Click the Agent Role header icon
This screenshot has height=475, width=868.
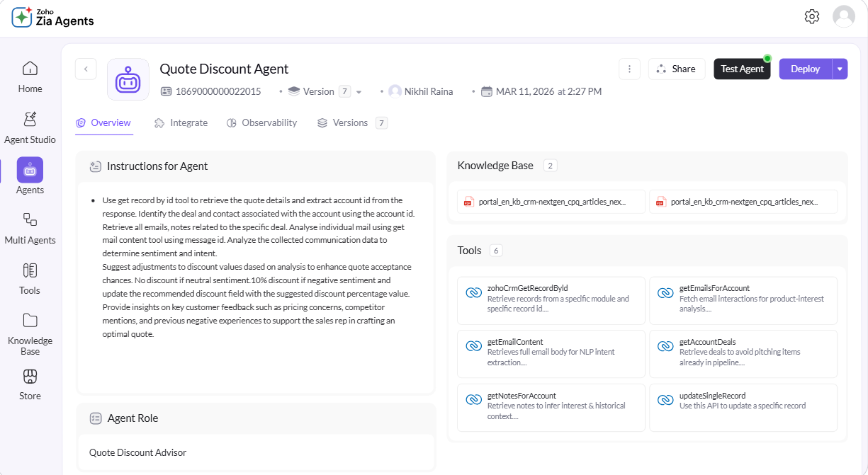96,418
